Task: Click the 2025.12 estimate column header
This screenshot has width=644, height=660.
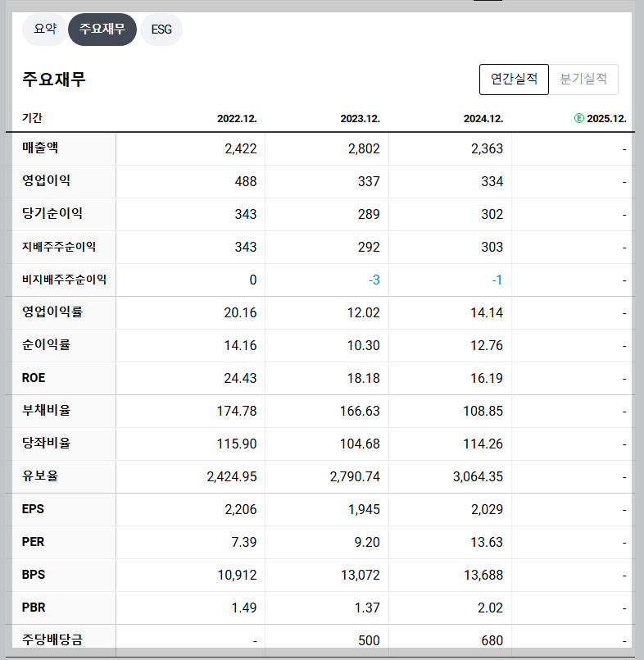Action: 606,118
